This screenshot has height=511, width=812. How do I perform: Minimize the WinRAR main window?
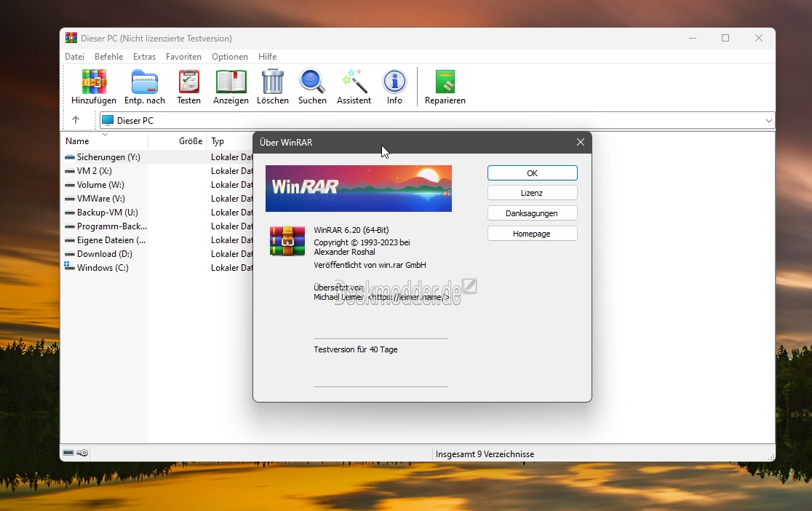[693, 38]
